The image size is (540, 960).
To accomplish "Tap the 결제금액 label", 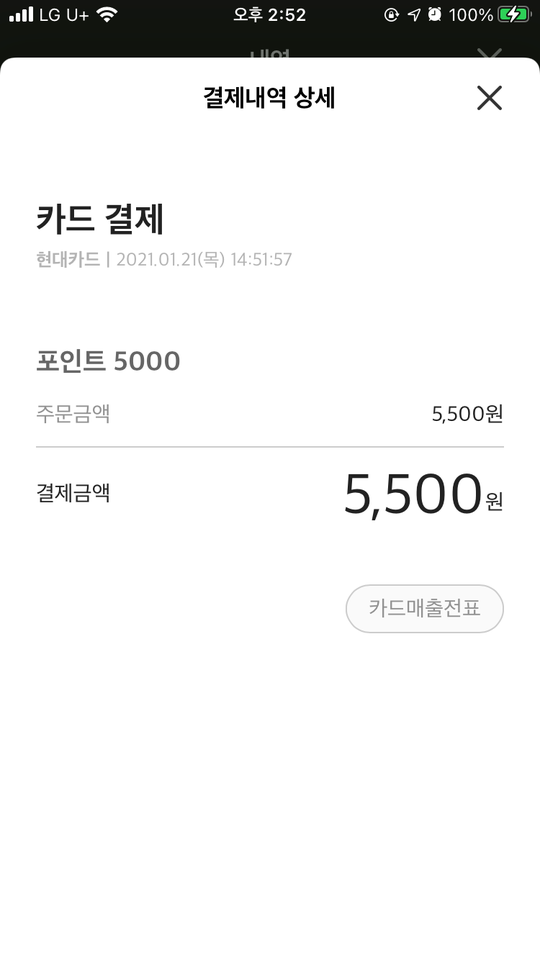I will [x=73, y=493].
